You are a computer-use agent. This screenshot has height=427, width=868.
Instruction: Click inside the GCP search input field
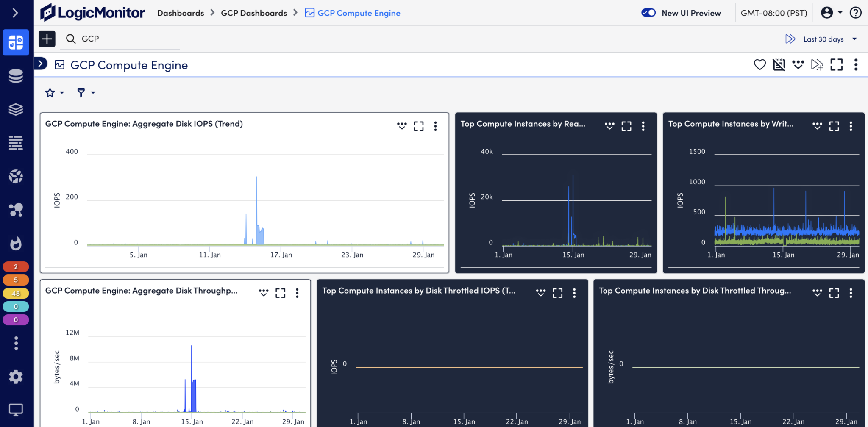click(x=119, y=39)
